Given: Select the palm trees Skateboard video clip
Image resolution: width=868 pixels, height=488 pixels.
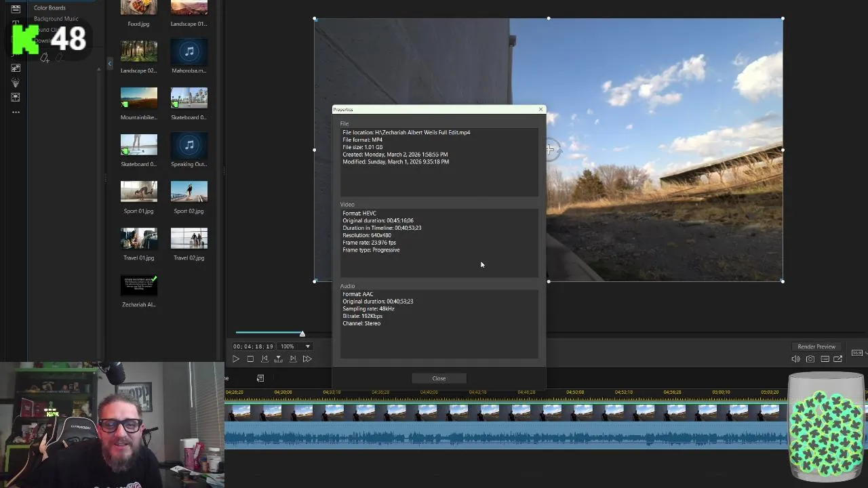Looking at the screenshot, I should [x=189, y=98].
